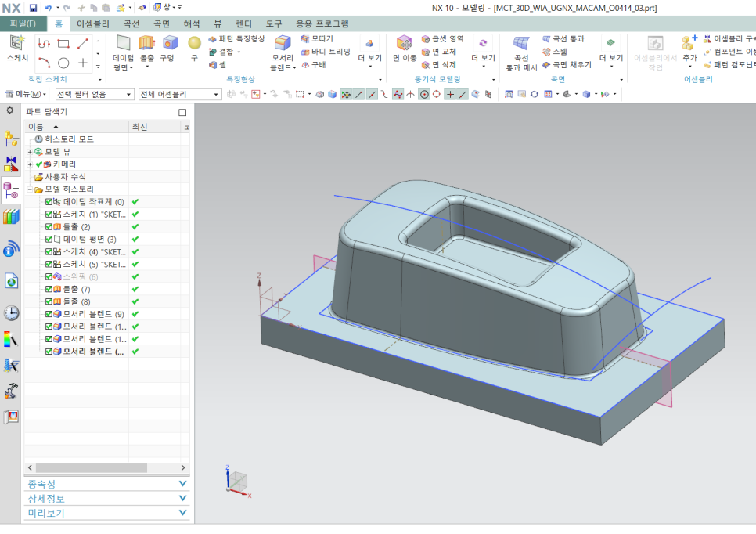Screen dimensions: 756x534
Task: Select the 모따기 (Chamfer) tool
Action: tap(317, 38)
